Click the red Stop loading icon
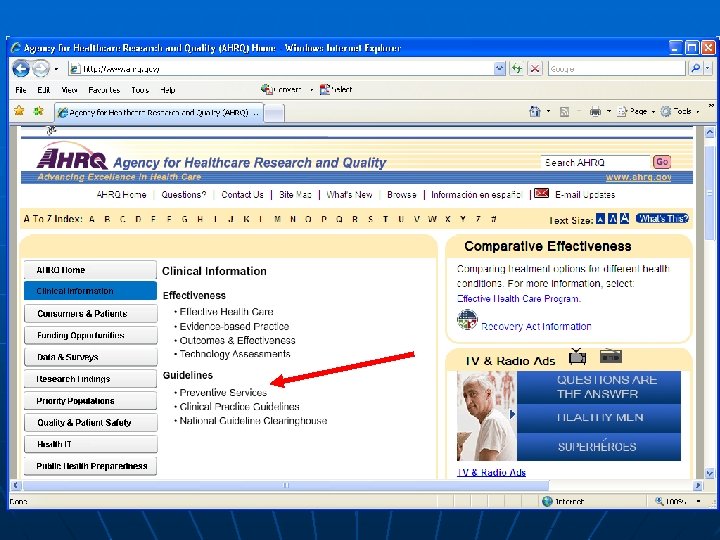Screen dimensions: 720x540 534,69
